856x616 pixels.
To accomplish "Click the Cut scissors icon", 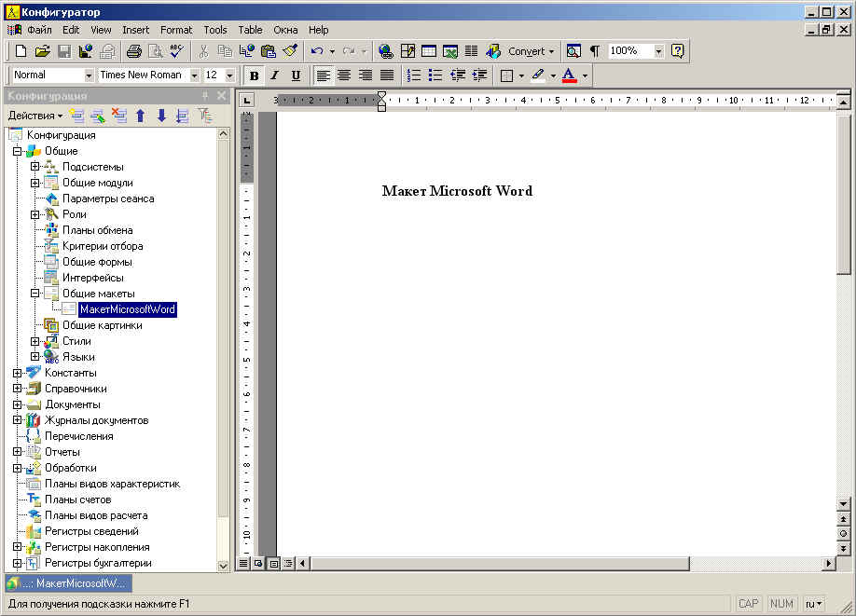I will (203, 51).
